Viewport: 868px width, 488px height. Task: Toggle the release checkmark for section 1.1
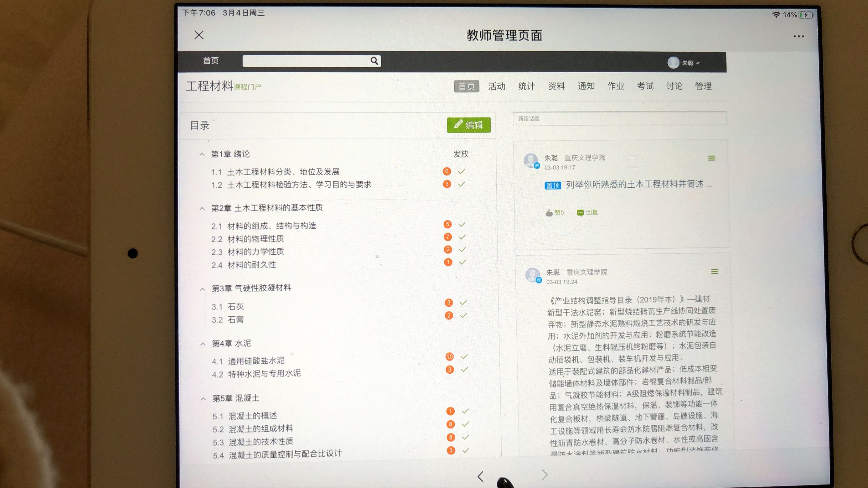pyautogui.click(x=461, y=172)
